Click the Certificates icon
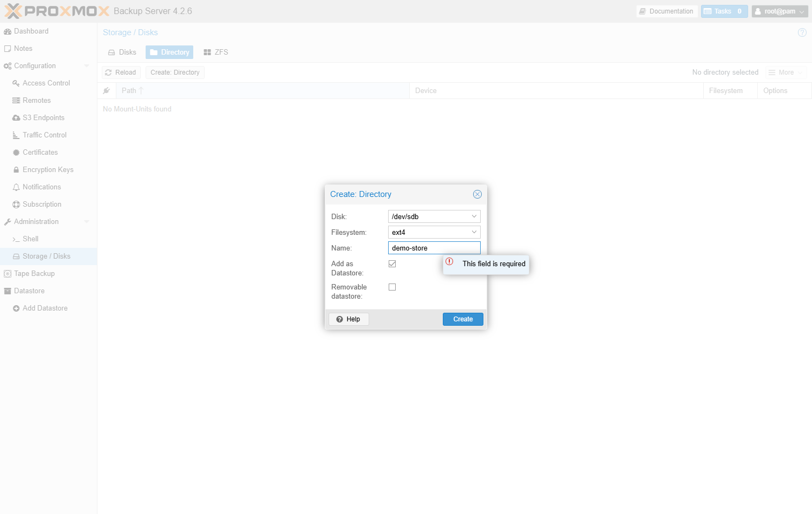The width and height of the screenshot is (812, 514). coord(16,153)
